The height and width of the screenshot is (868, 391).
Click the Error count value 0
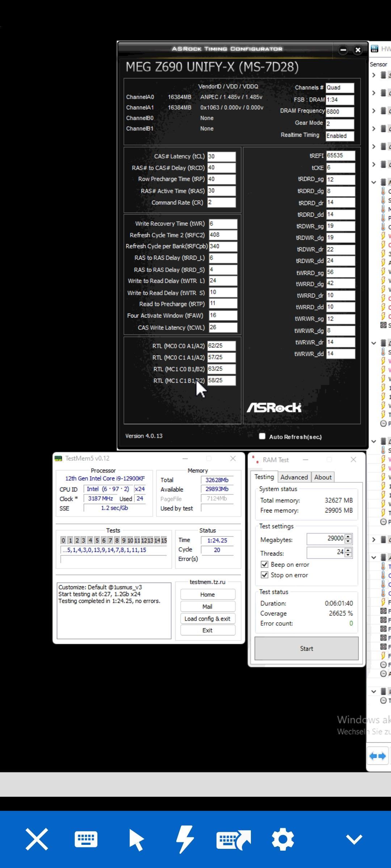coord(351,623)
